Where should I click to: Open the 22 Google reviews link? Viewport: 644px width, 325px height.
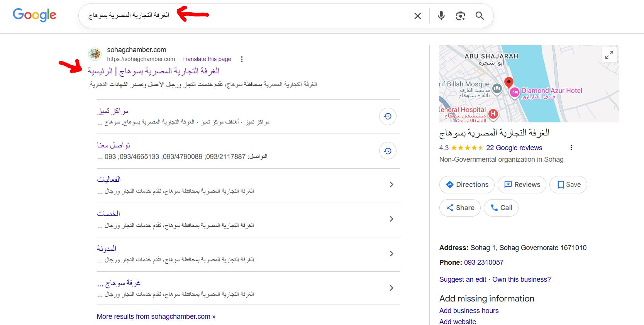[x=514, y=148]
